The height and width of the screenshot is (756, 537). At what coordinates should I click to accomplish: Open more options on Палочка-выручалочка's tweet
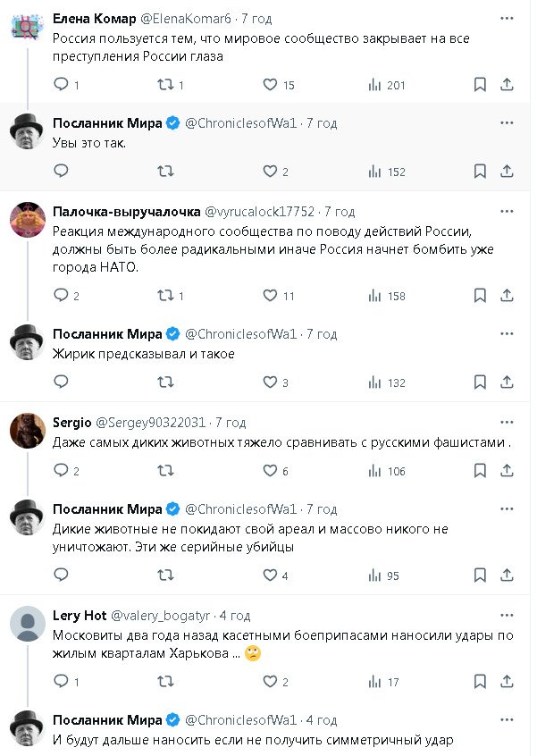point(507,212)
